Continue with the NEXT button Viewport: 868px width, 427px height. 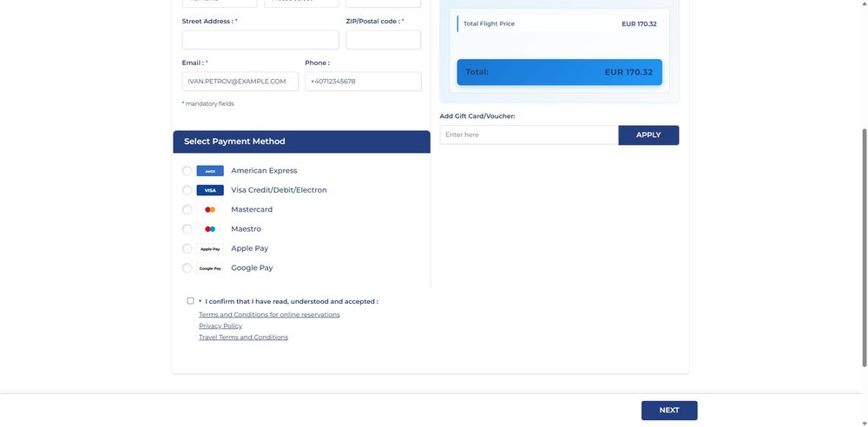point(669,411)
